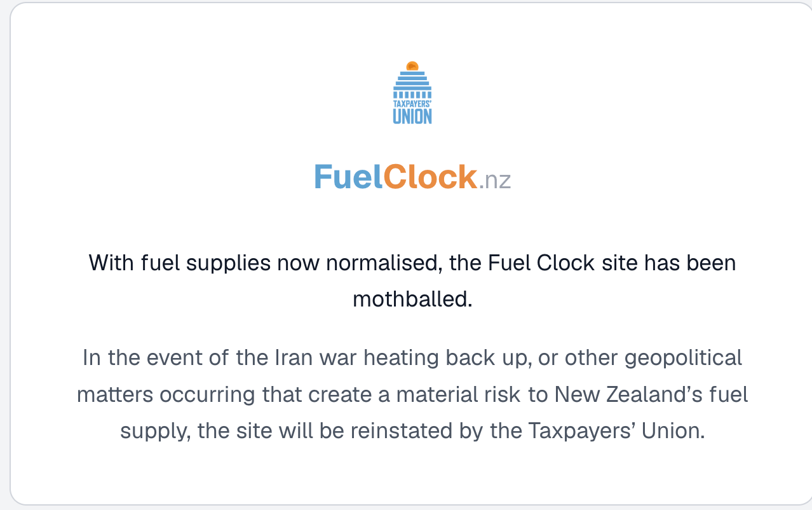Click the words "New Zealand's fuel" in paragraph
The image size is (812, 510).
(651, 395)
